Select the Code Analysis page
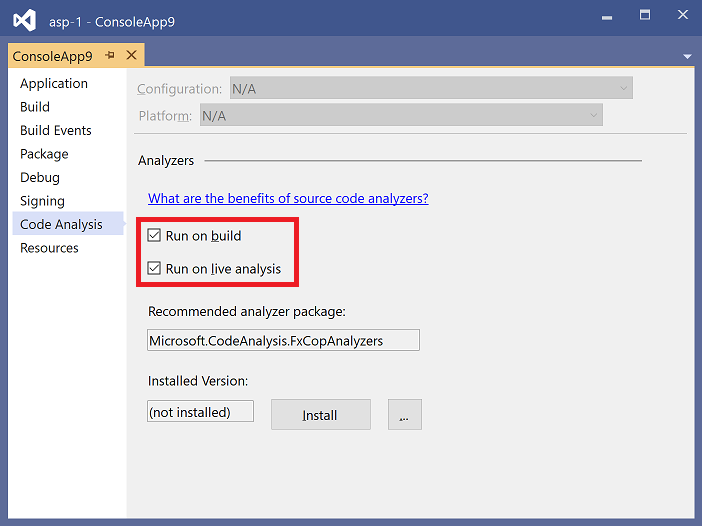 click(x=68, y=224)
